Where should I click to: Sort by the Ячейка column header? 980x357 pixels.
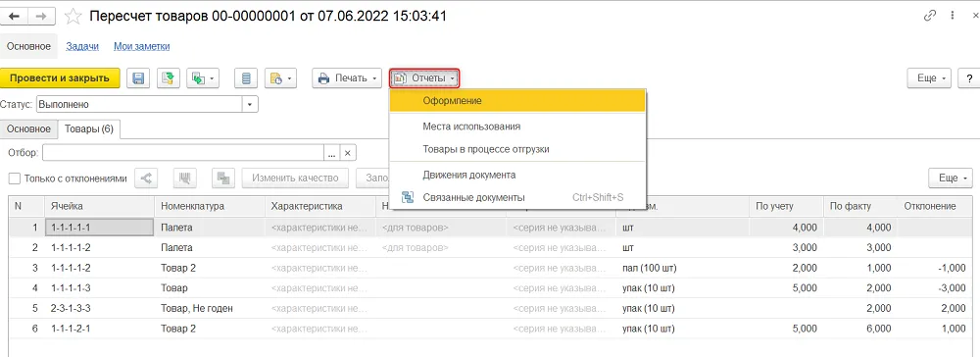tap(99, 206)
